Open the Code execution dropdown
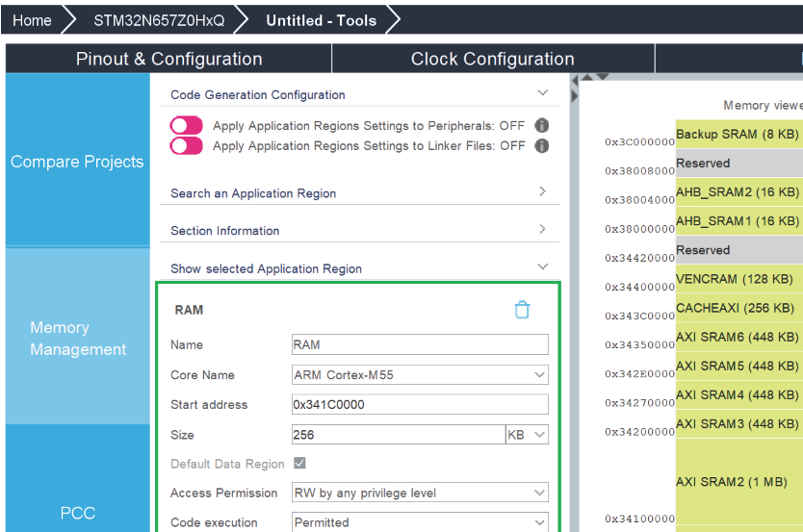The image size is (803, 532). [420, 522]
